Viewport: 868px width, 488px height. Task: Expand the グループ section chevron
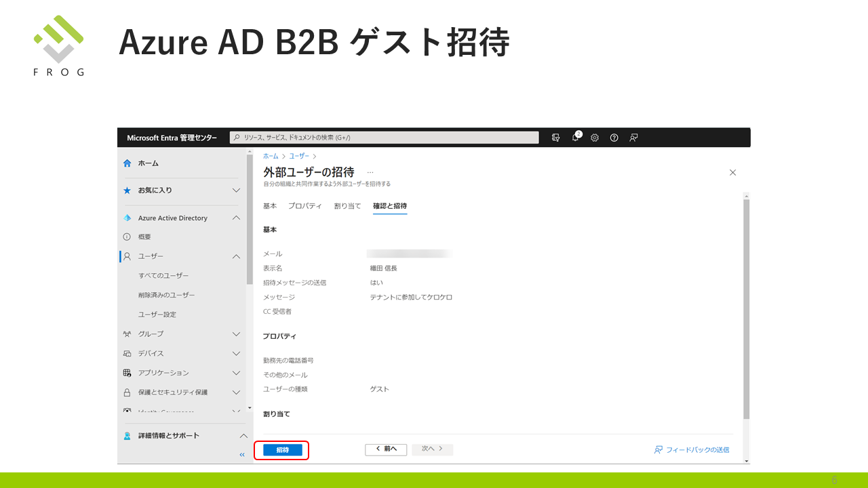236,334
